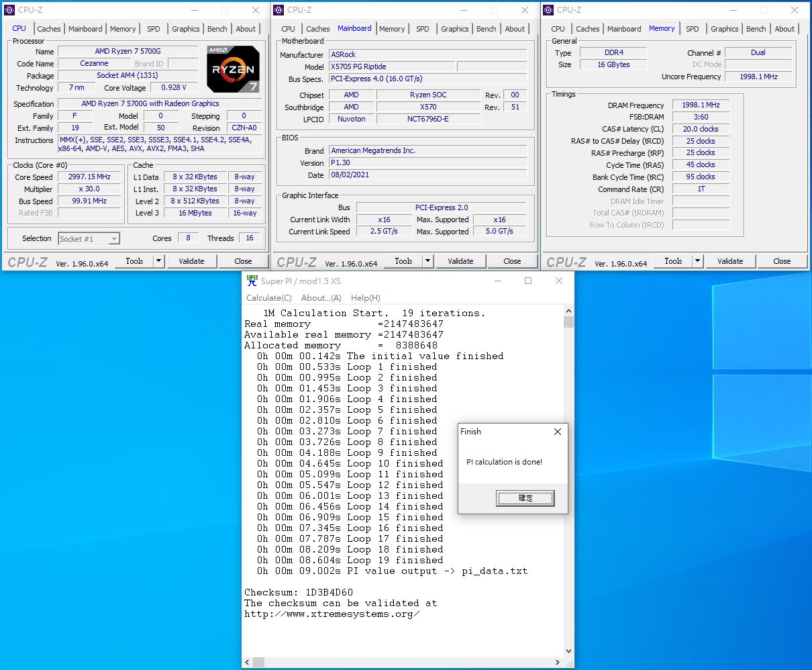Open the About...(A) menu in Super PI
The width and height of the screenshot is (812, 670).
point(321,298)
